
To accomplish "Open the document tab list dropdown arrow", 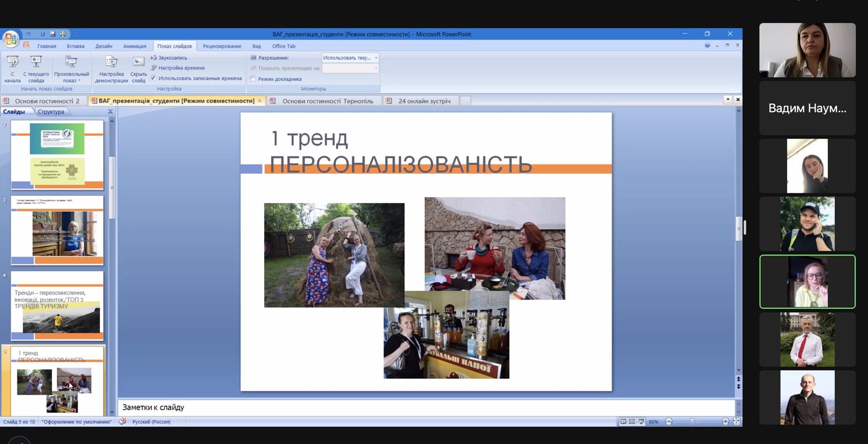I will pos(728,100).
